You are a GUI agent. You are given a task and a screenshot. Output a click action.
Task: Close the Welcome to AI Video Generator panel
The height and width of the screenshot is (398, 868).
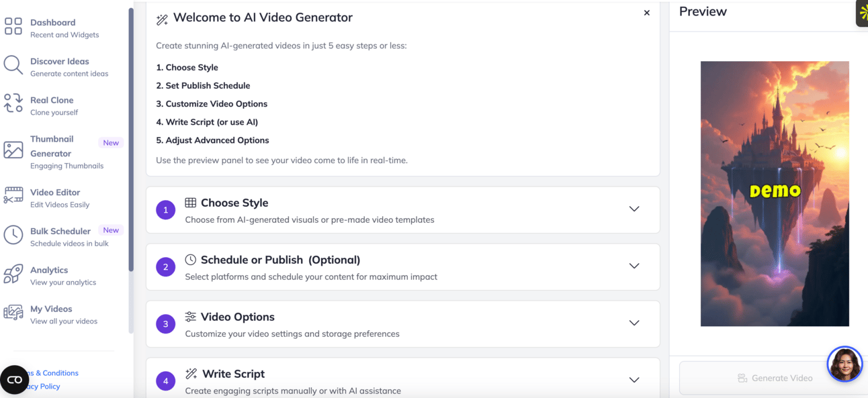click(647, 13)
